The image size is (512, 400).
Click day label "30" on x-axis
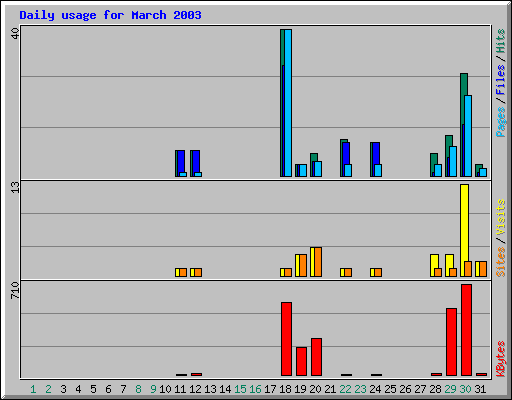(465, 389)
